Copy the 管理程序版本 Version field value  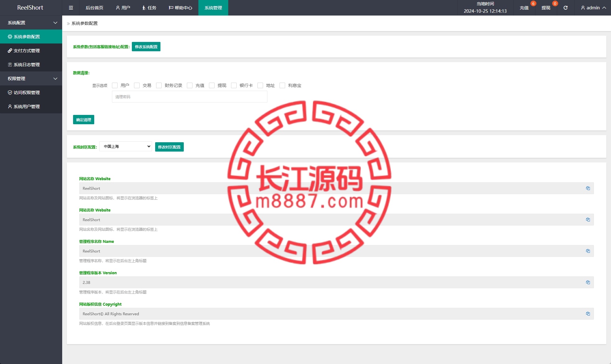[588, 282]
